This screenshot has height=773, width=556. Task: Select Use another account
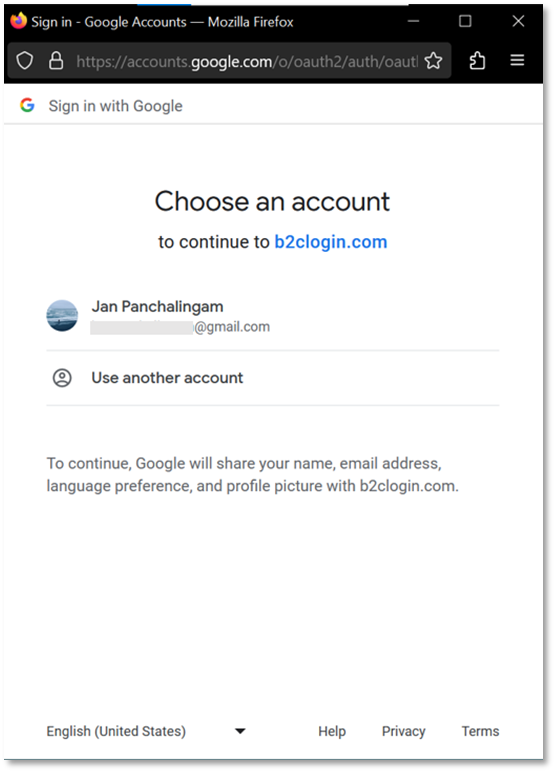[273, 378]
